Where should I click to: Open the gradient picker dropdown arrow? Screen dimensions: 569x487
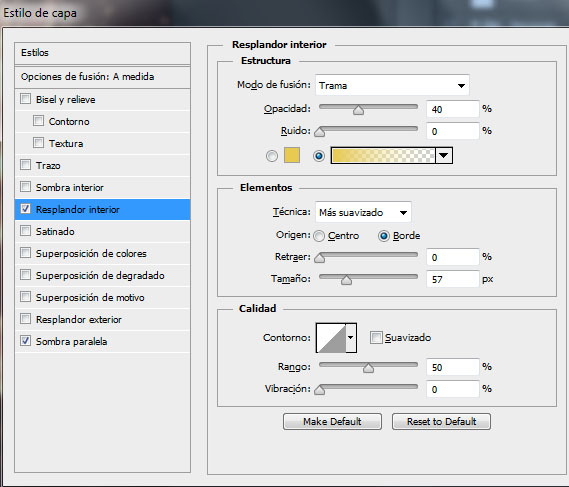444,155
